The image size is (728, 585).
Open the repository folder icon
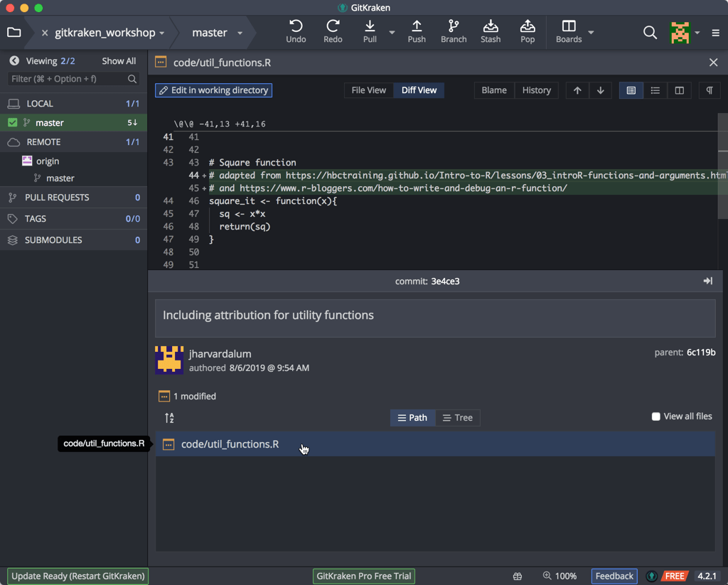tap(14, 33)
